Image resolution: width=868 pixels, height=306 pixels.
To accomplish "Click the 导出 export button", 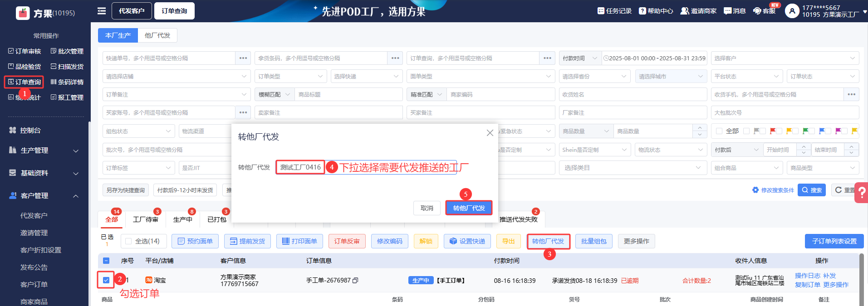I will tap(509, 241).
